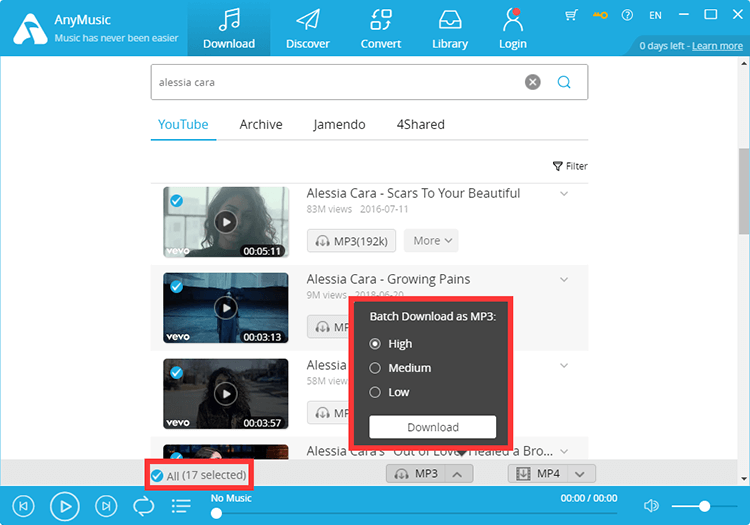Toggle All (17 selected) checkbox
Screen dimensions: 750x525
157,476
